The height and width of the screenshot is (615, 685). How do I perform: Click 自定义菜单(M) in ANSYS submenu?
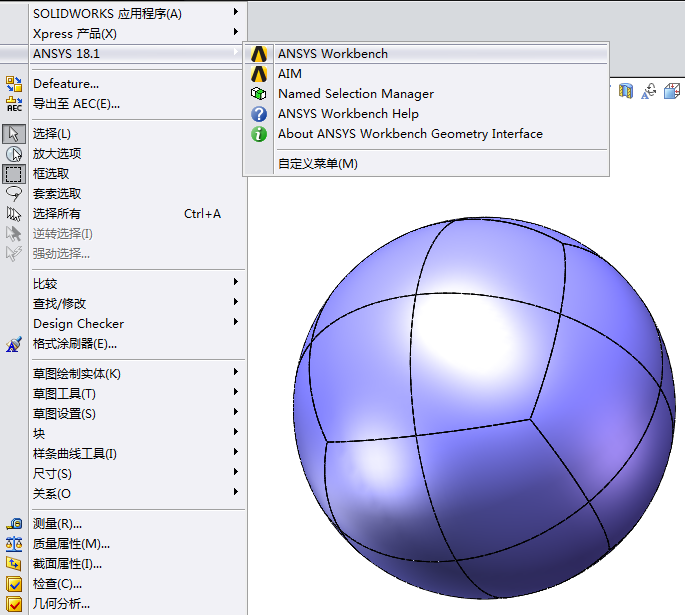click(x=317, y=164)
